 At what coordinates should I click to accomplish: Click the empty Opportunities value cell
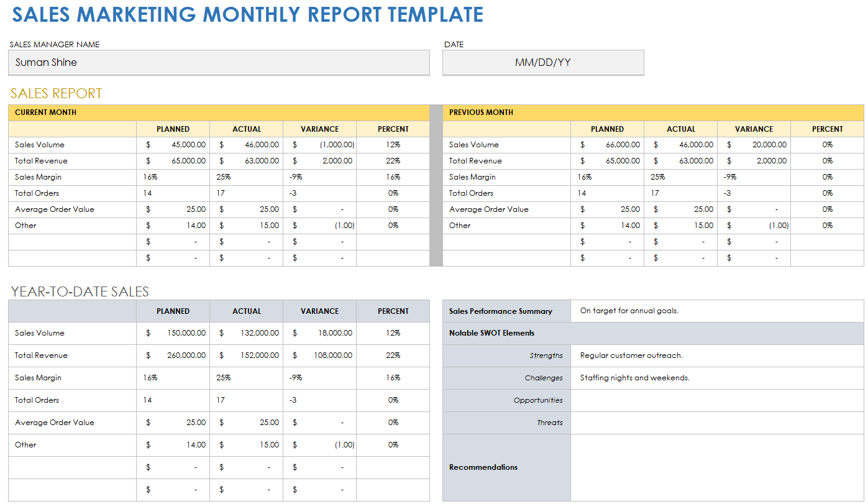coord(716,400)
